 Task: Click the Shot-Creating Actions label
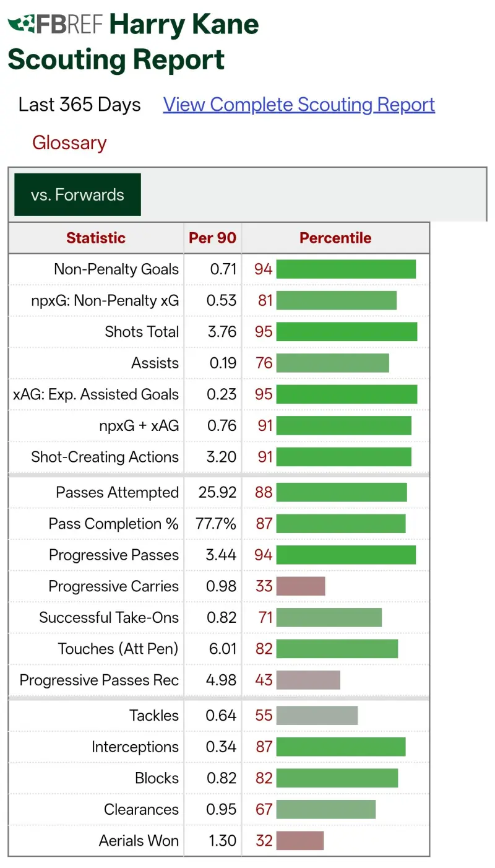[105, 457]
